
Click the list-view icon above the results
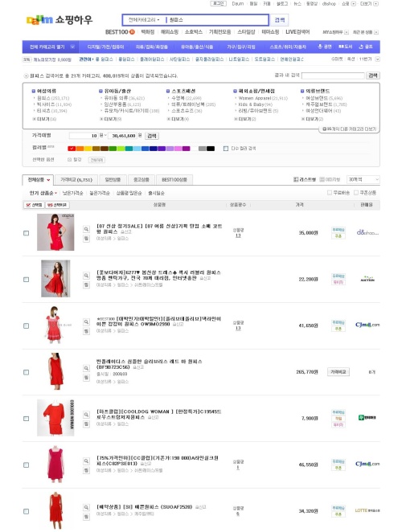pyautogui.click(x=296, y=179)
